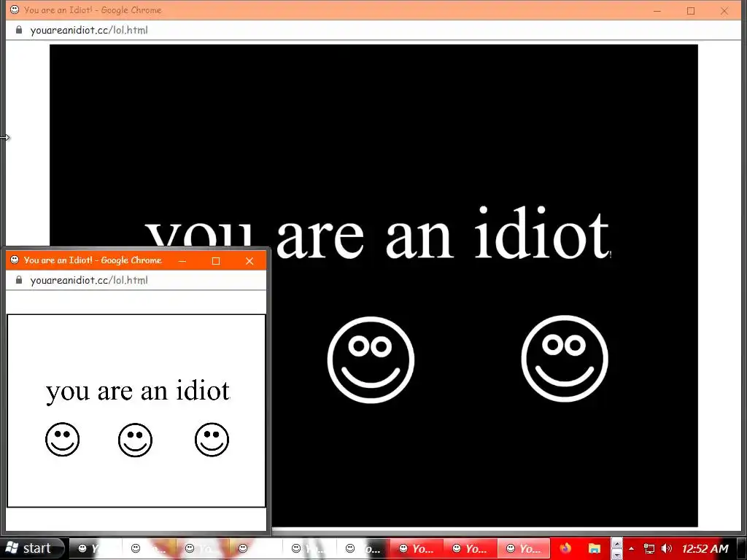Image resolution: width=747 pixels, height=560 pixels.
Task: Maximize the small front Chrome window
Action: click(x=216, y=260)
